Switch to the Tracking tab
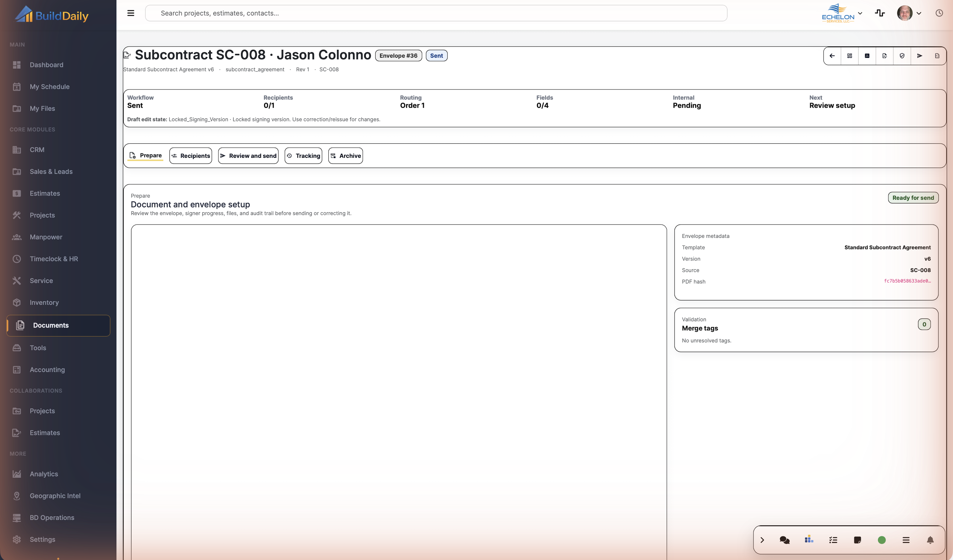This screenshot has width=953, height=560. click(303, 156)
